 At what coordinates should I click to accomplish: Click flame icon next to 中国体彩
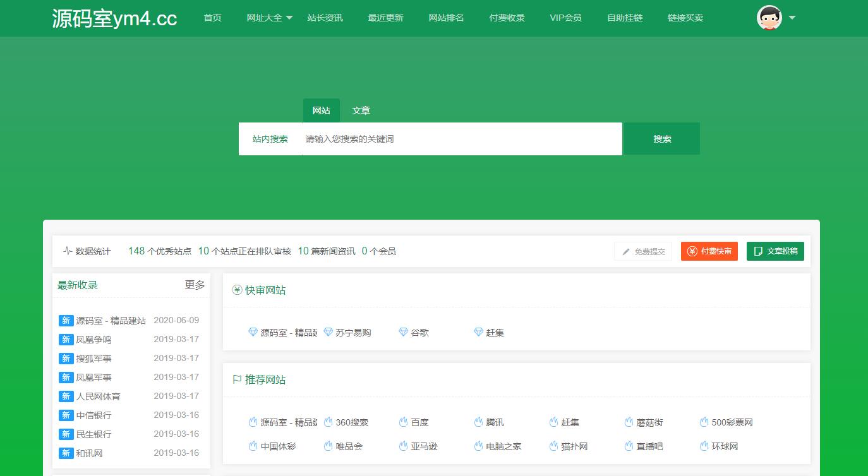coord(253,446)
